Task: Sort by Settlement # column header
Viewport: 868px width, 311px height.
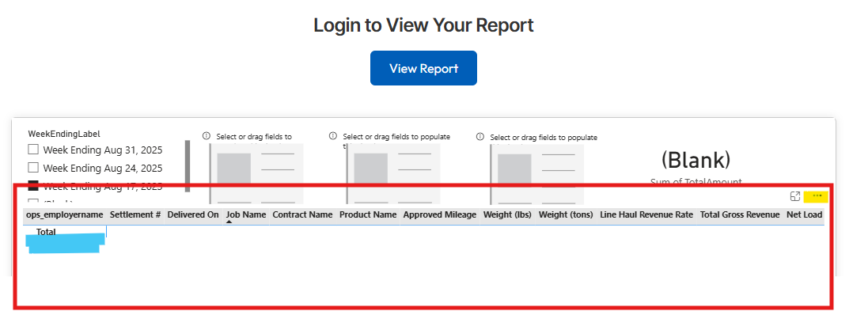Action: point(135,214)
